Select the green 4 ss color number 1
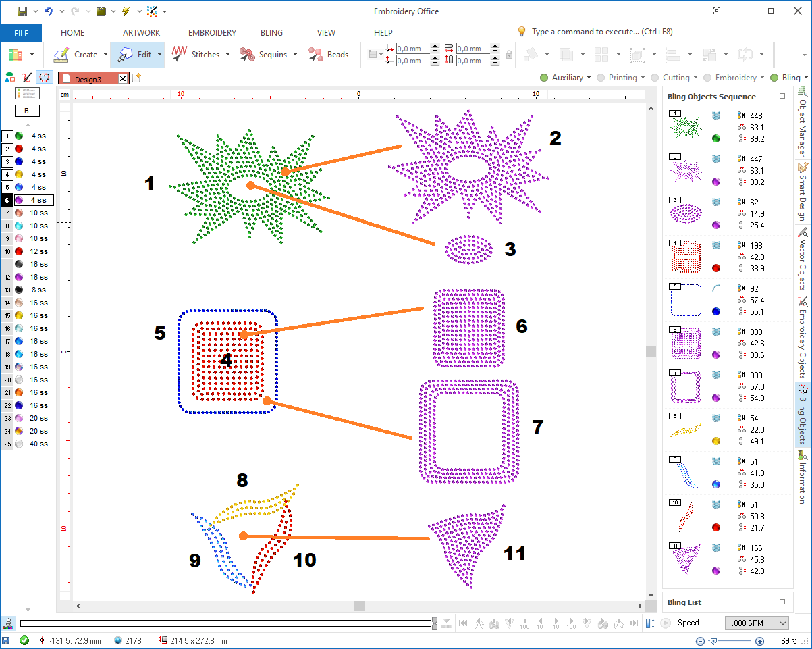This screenshot has width=812, height=649. pyautogui.click(x=19, y=136)
